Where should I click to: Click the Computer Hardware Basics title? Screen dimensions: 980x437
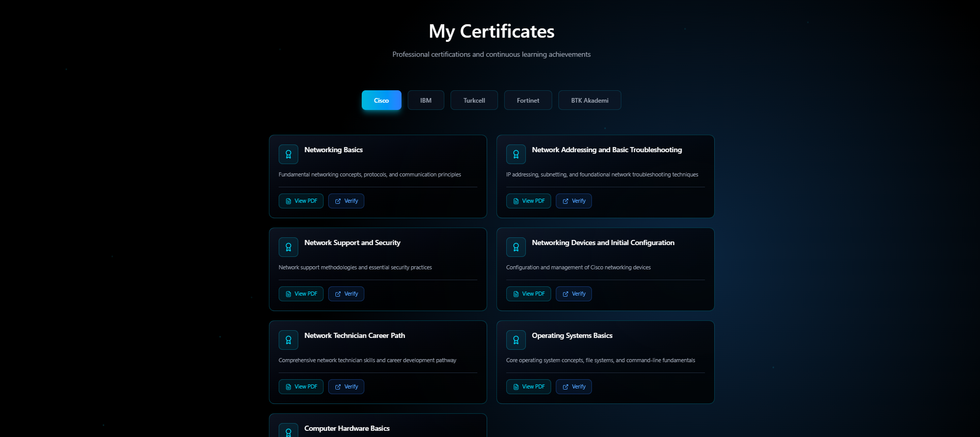[347, 428]
